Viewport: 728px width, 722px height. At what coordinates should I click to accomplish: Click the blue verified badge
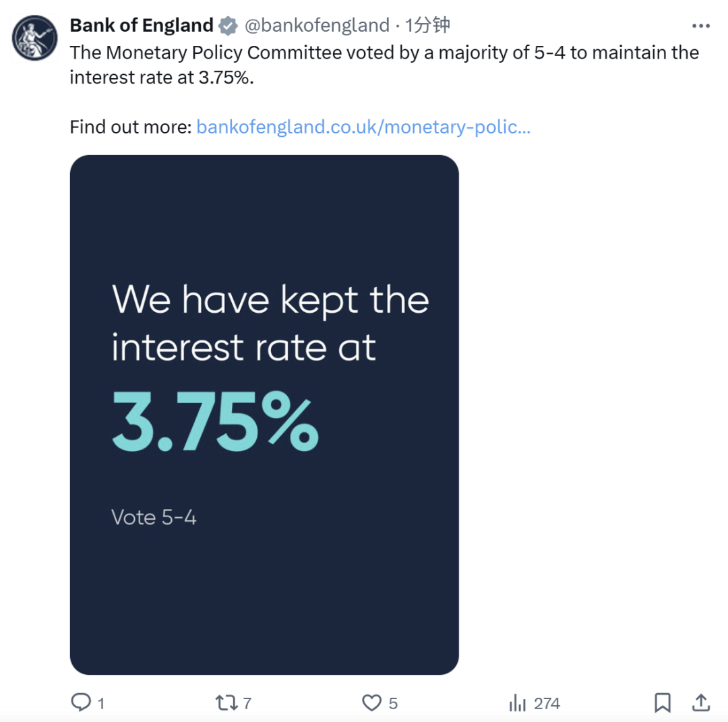(229, 26)
